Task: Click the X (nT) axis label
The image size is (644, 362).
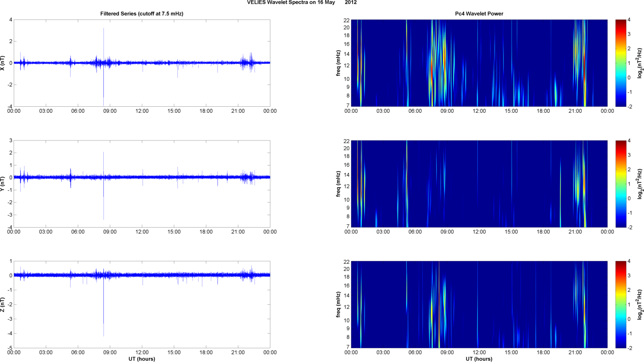Action: 3,63
